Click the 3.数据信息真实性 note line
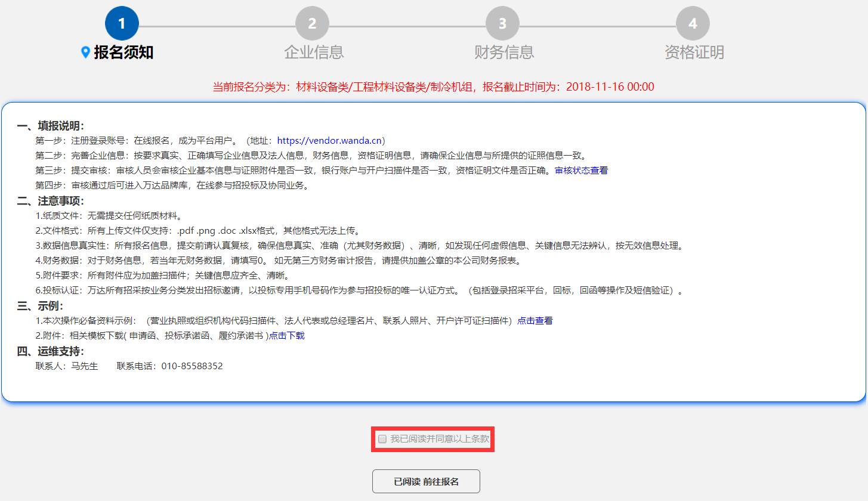Viewport: 868px width, 501px height. [359, 246]
